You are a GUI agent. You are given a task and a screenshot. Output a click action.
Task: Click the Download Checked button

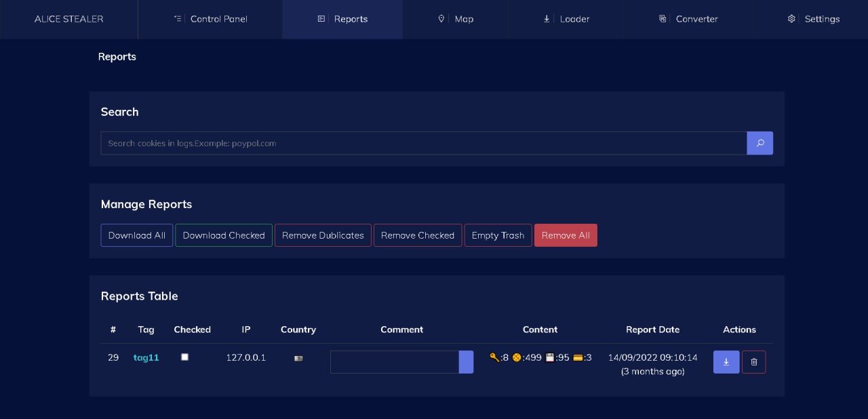pos(224,235)
